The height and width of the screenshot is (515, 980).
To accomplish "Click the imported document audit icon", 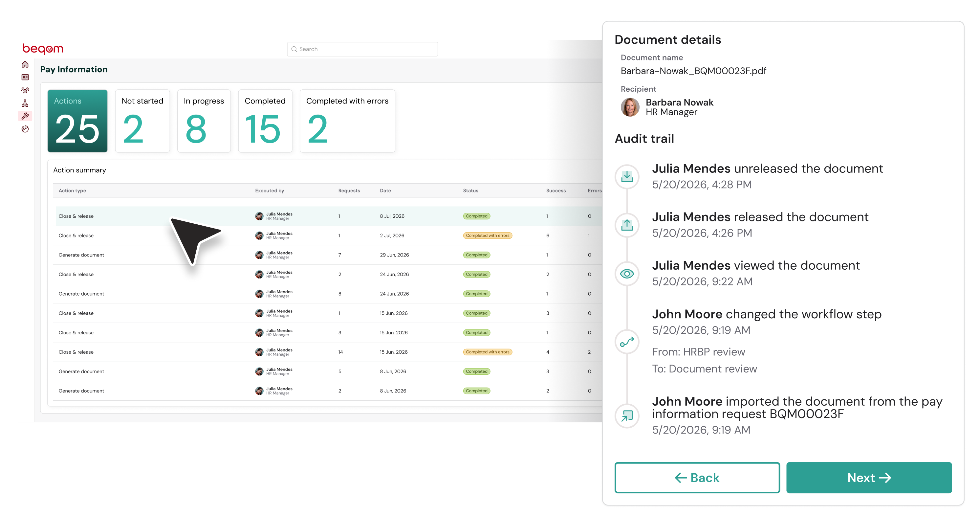I will (626, 416).
